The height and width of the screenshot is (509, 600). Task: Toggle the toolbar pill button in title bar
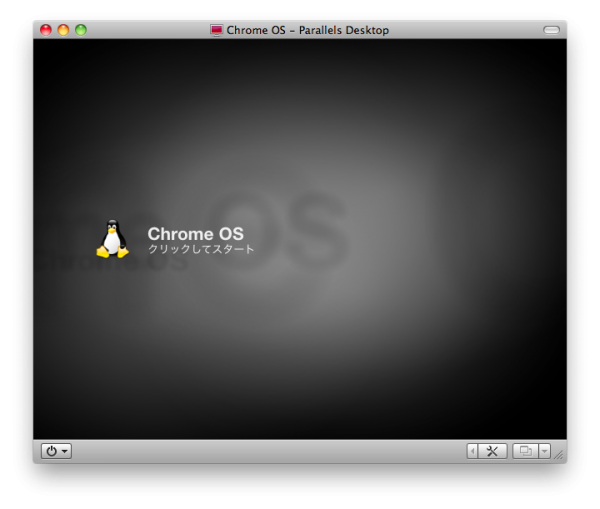(551, 30)
